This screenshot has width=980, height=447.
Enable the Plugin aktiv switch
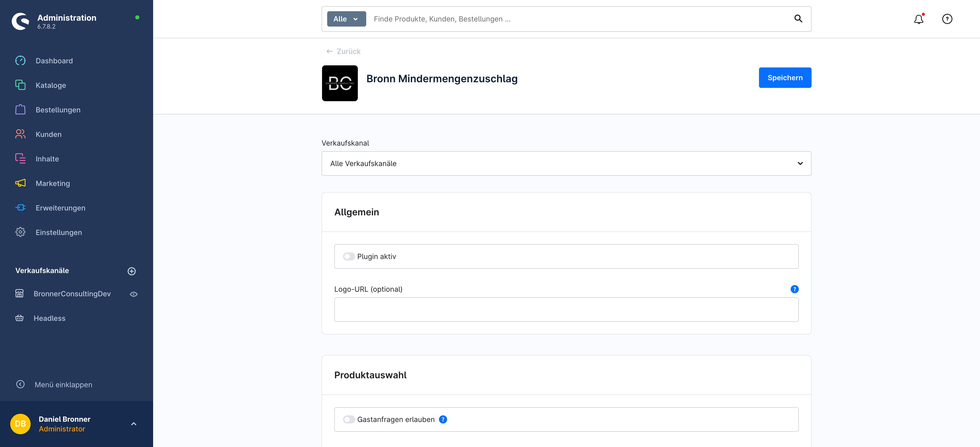pyautogui.click(x=348, y=256)
